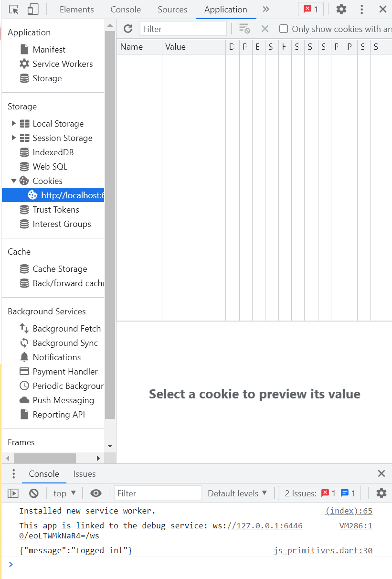Sort cookies by the Value column header
Screen dimensions: 392x579
(x=194, y=47)
